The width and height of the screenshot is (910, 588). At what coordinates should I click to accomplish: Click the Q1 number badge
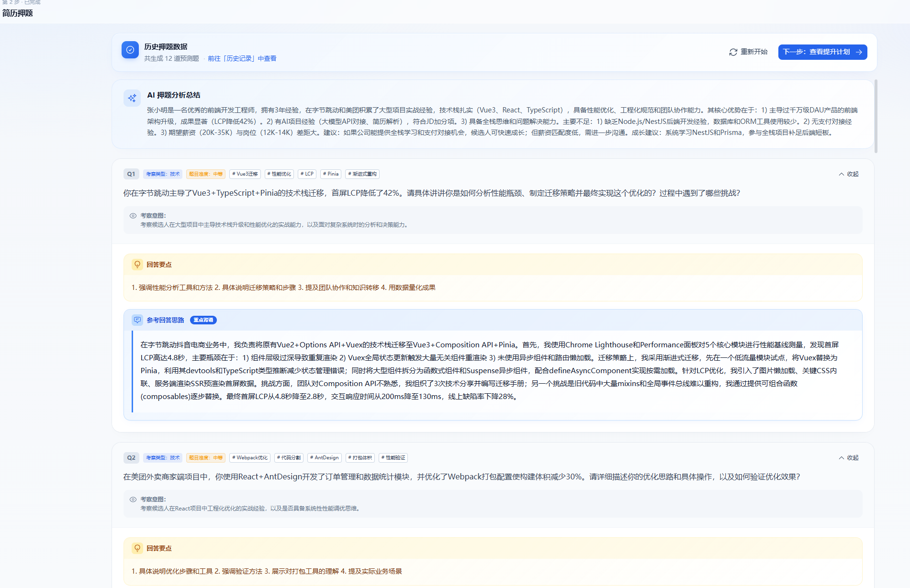pyautogui.click(x=131, y=174)
